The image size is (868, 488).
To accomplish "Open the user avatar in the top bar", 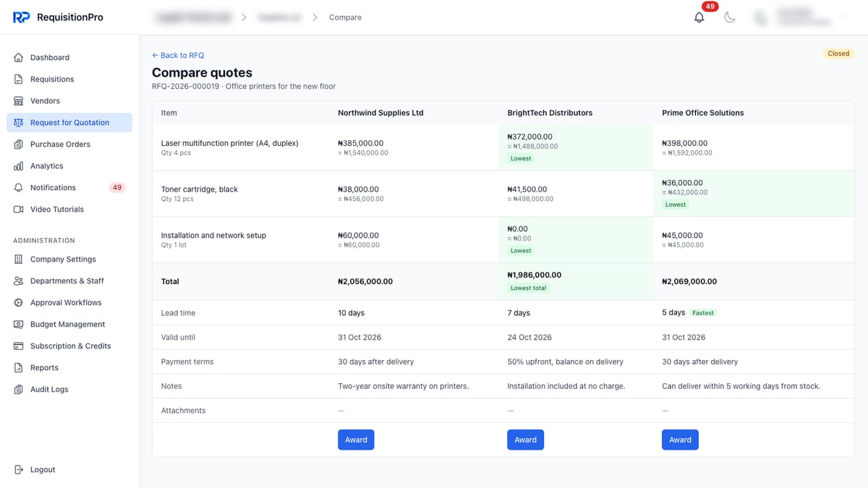I will pos(761,17).
